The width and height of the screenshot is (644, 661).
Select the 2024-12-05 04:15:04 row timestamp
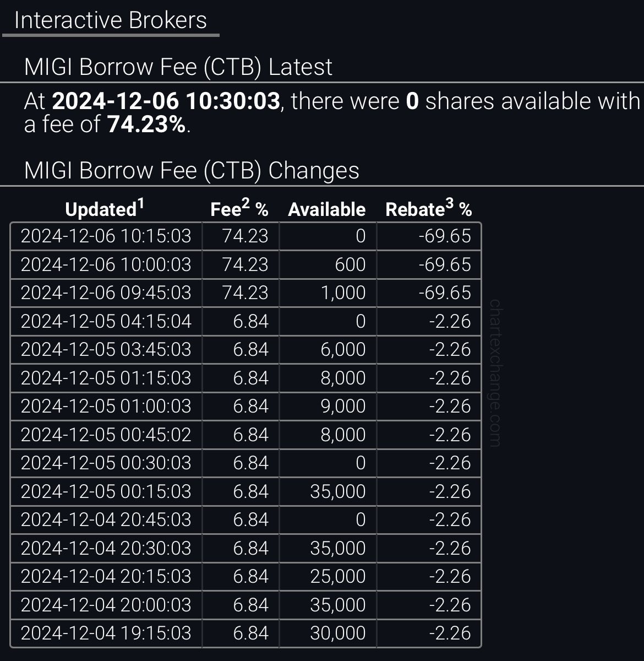click(x=106, y=321)
